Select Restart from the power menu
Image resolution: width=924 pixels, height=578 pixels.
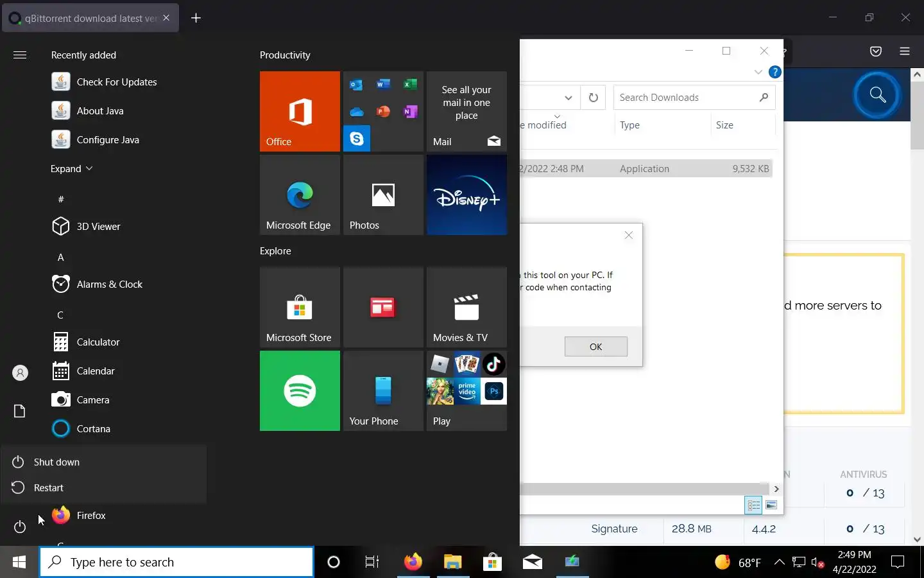point(104,487)
